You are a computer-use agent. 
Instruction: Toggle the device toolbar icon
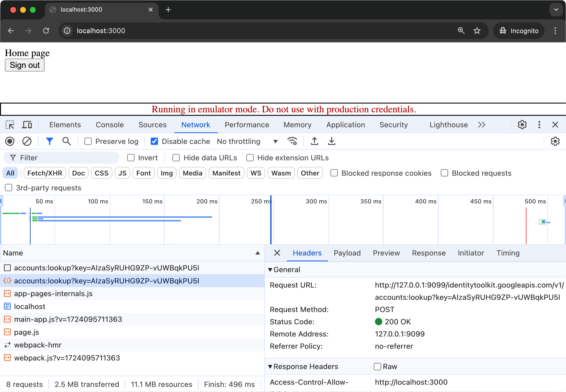[x=27, y=125]
